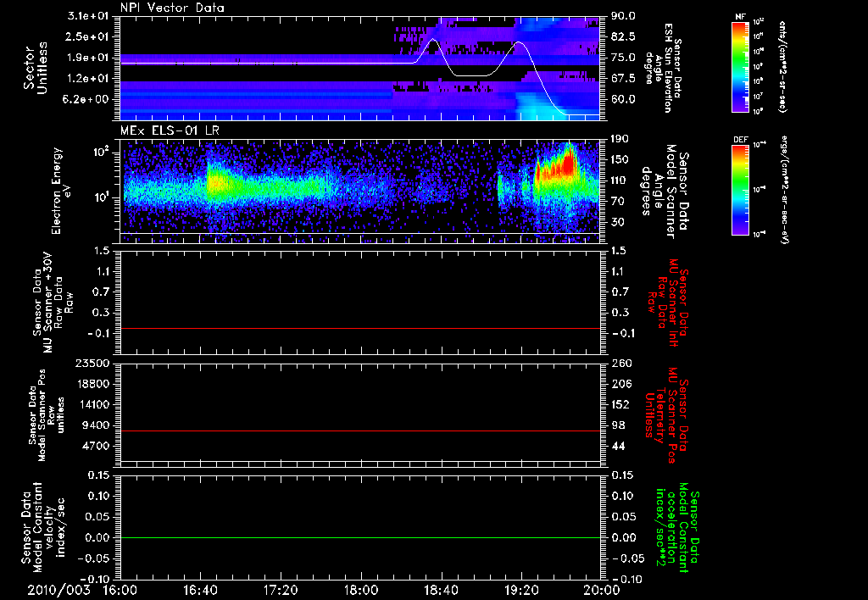The height and width of the screenshot is (600, 868).
Task: Click the '190' scanner angle tick label
Action: click(620, 139)
